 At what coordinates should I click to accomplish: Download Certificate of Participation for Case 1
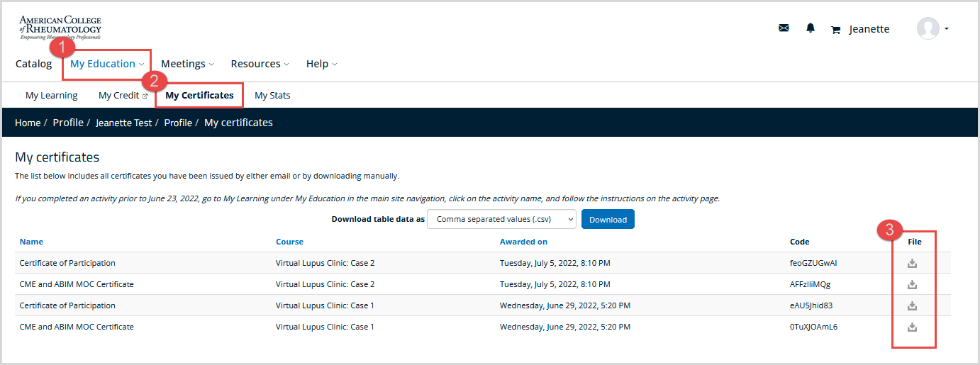tap(913, 306)
